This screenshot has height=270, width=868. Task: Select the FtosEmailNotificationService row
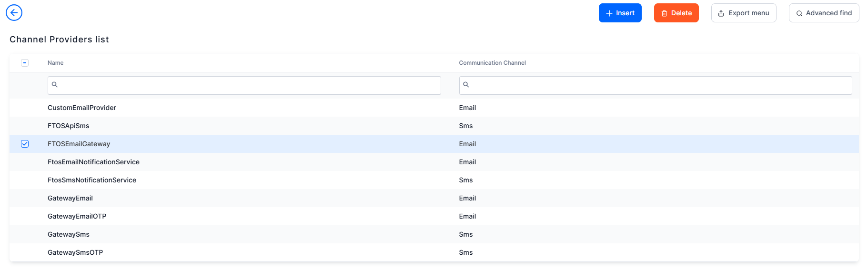coord(434,162)
